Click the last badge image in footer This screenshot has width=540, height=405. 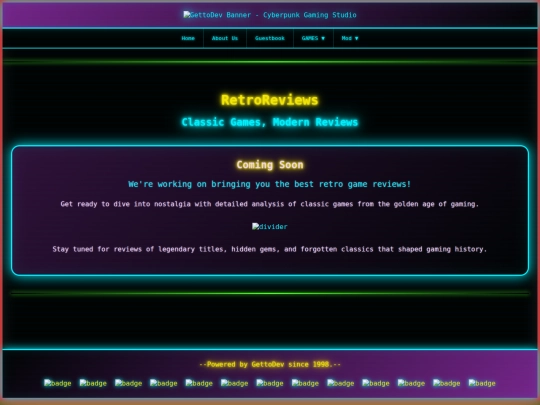[482, 383]
